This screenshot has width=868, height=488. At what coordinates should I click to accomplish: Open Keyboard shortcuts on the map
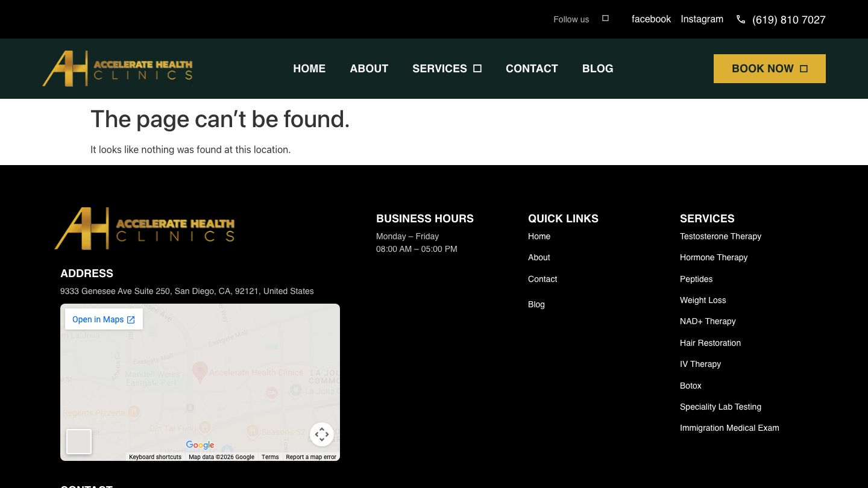click(155, 457)
